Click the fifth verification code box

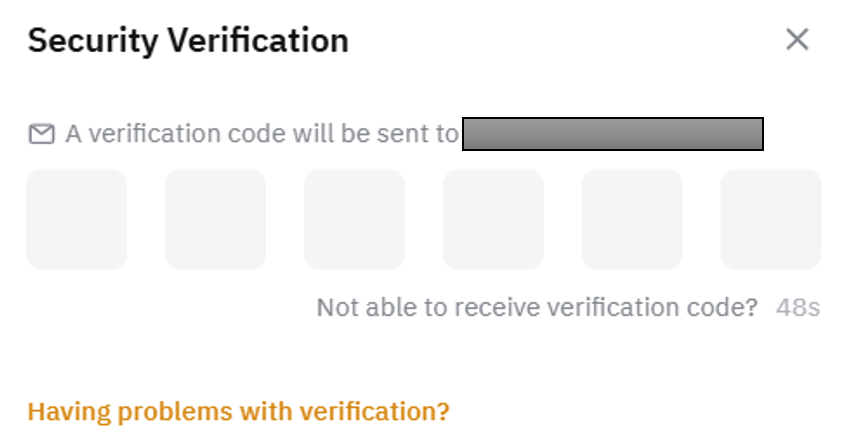coord(632,219)
